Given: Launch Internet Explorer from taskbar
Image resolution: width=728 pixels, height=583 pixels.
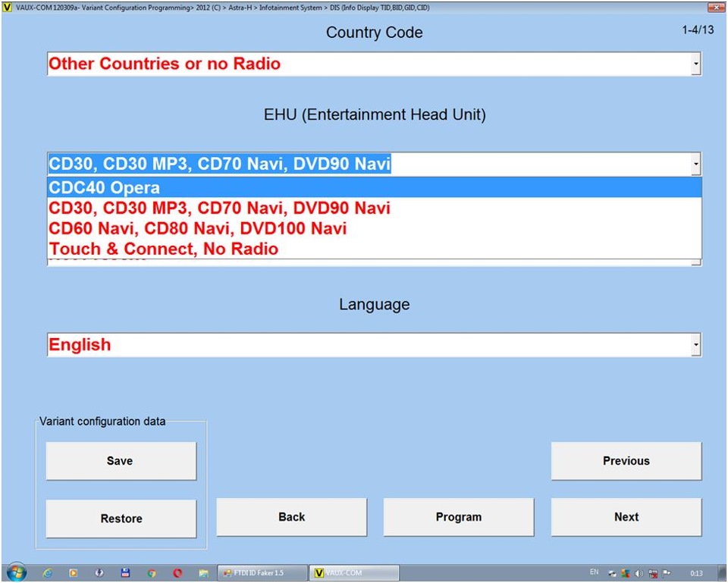Looking at the screenshot, I should tap(47, 573).
